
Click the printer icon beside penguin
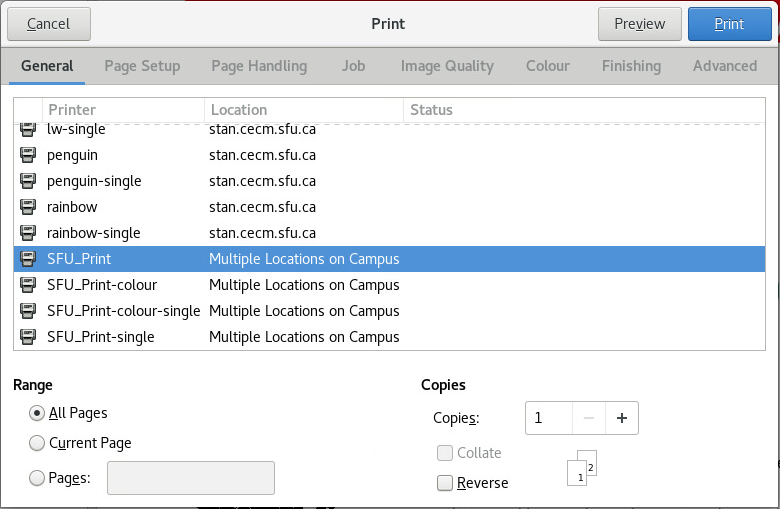pos(28,155)
